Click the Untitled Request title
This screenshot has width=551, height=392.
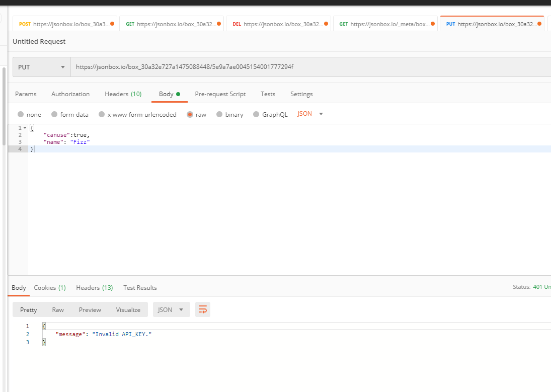tap(39, 41)
